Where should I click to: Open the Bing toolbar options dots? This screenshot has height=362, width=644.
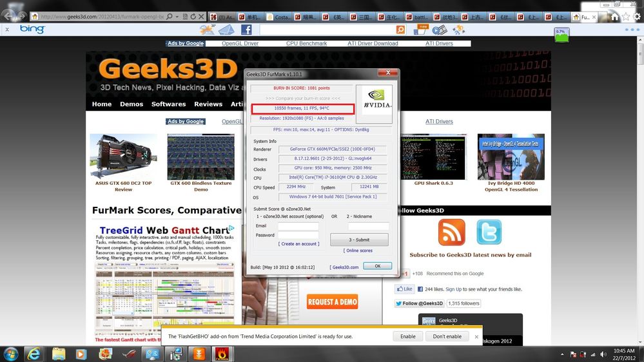click(632, 30)
